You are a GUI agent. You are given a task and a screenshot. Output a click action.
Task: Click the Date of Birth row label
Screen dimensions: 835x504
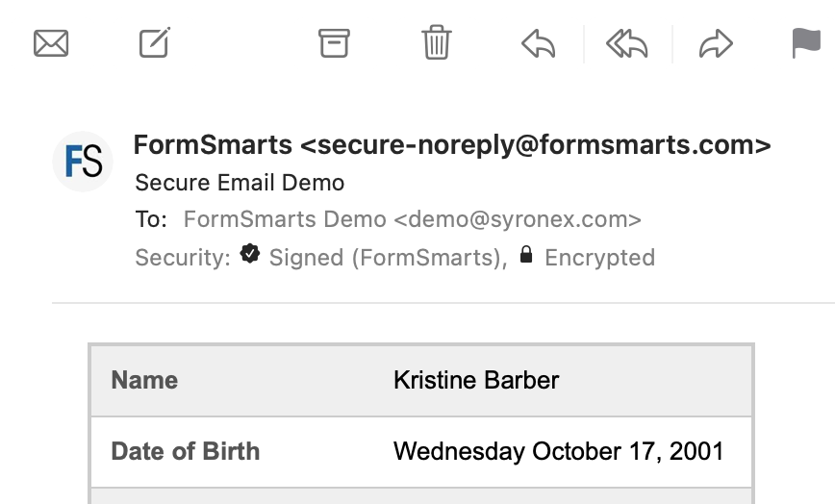(186, 451)
